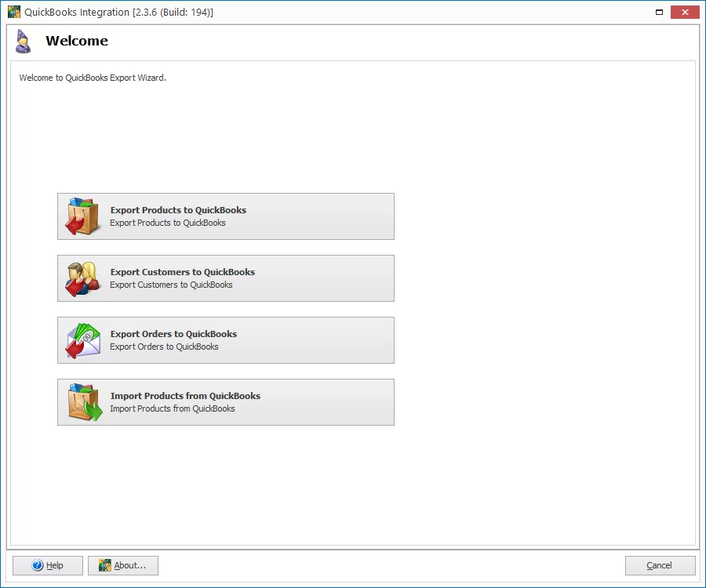Select Import Products from QuickBooks
This screenshot has width=706, height=588.
[x=225, y=402]
